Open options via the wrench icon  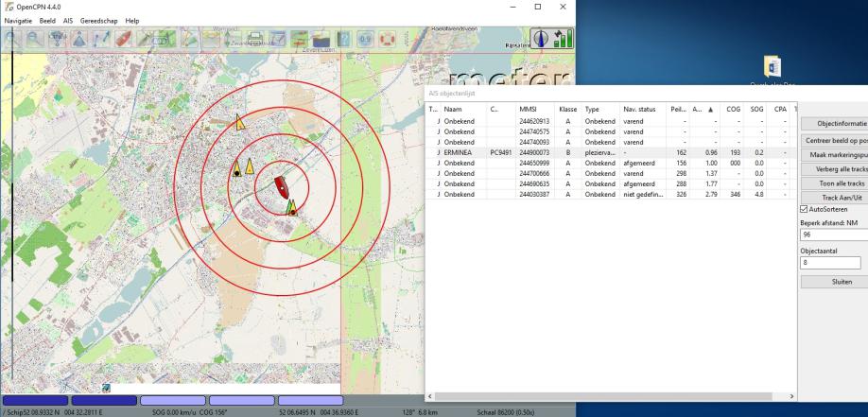[145, 39]
